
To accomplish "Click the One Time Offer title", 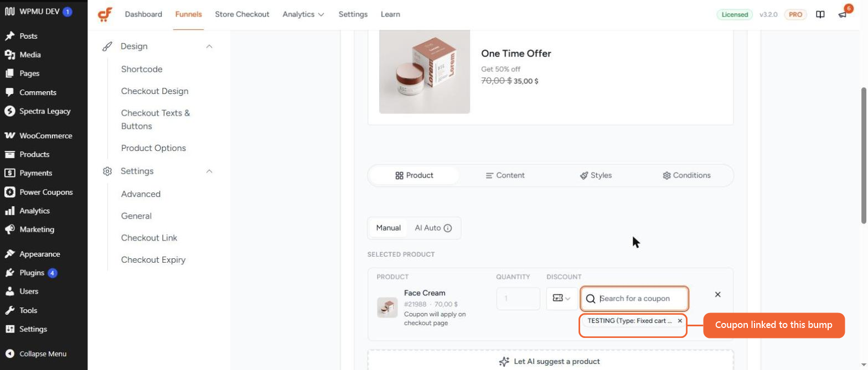I will [516, 54].
